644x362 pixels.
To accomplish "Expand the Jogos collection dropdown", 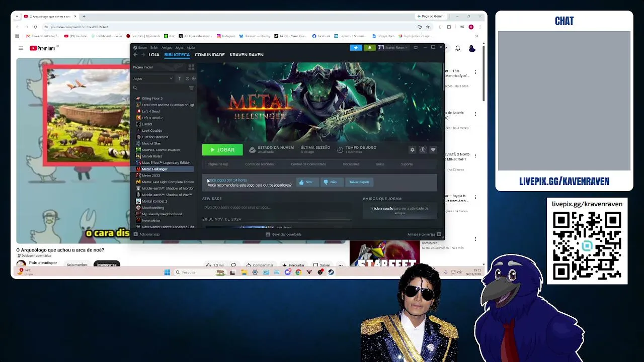I will [152, 78].
